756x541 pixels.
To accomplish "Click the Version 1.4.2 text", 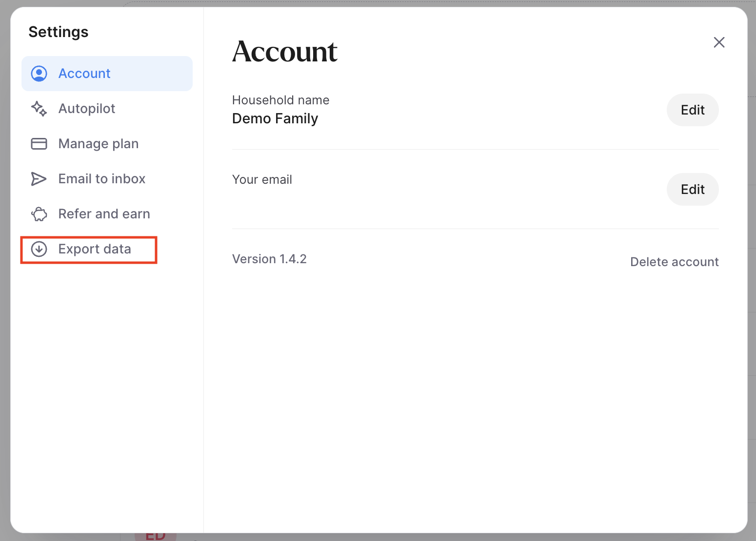I will pos(269,259).
